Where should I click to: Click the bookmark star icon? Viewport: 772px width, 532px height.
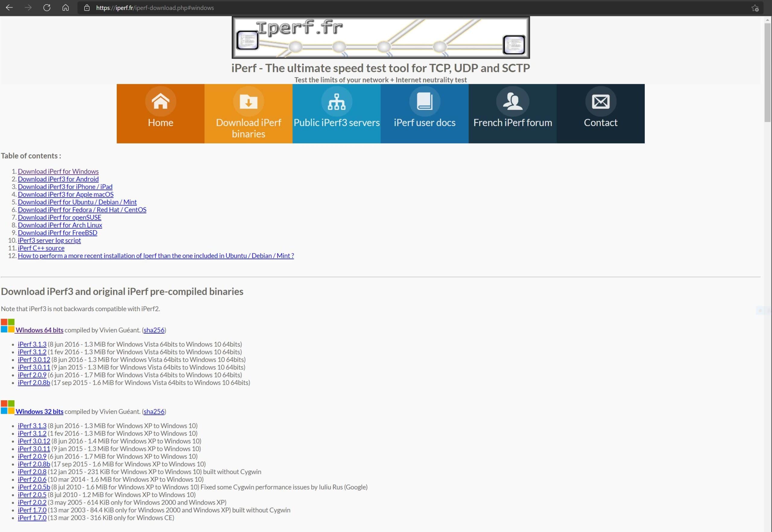click(x=755, y=8)
